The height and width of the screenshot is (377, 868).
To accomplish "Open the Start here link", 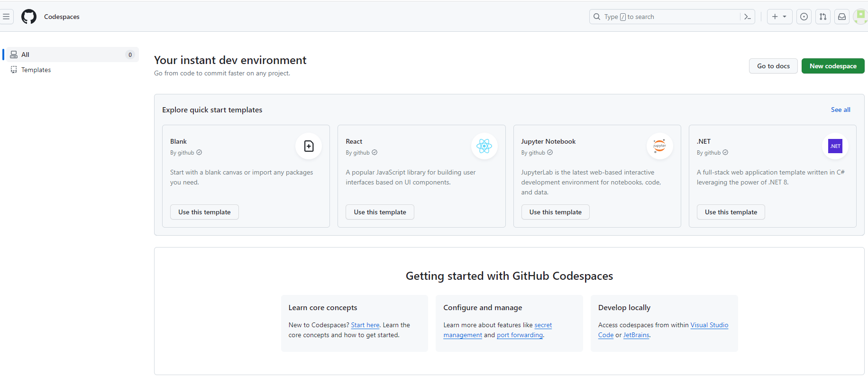I will coord(365,325).
